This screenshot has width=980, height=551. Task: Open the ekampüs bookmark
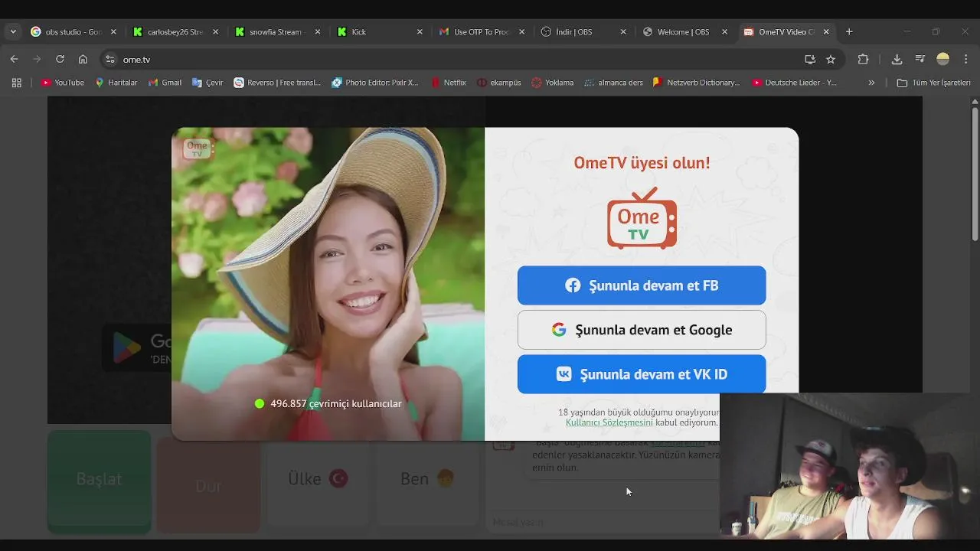tap(498, 83)
